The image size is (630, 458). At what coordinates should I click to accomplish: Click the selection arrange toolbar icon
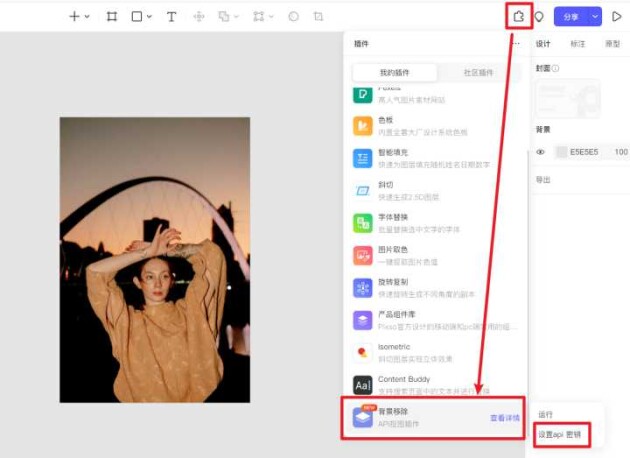258,16
